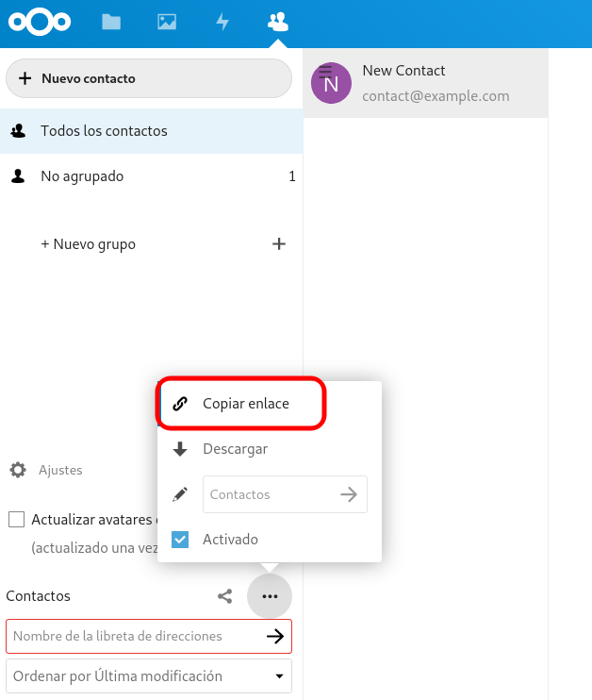Click the Nuevo contacto button
The height and width of the screenshot is (700, 592).
pos(149,78)
